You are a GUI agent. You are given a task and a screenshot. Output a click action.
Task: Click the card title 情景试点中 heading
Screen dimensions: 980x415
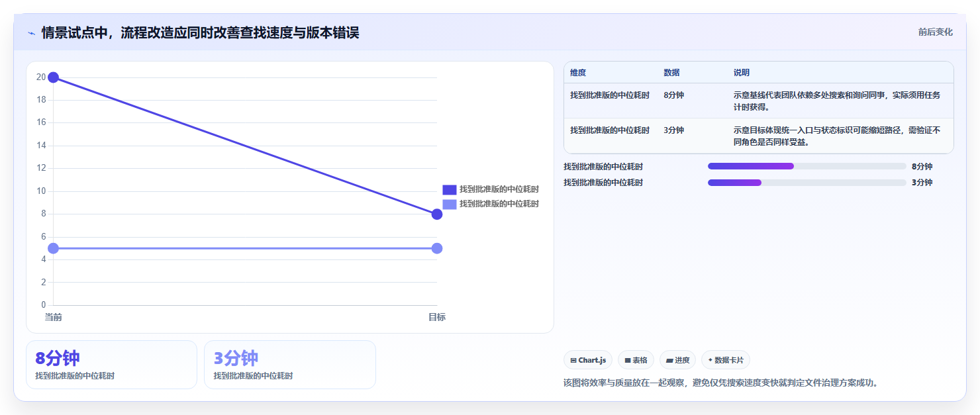pos(200,32)
